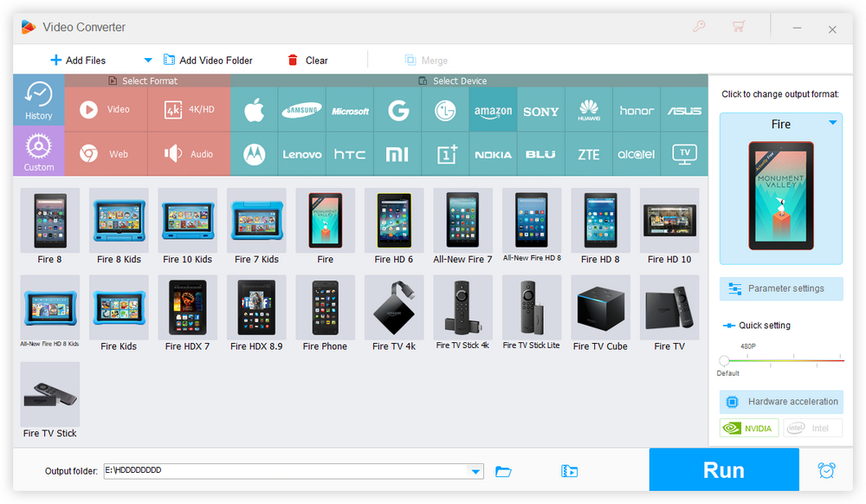Open the TV devices category
This screenshot has height=504, width=866.
[x=684, y=154]
